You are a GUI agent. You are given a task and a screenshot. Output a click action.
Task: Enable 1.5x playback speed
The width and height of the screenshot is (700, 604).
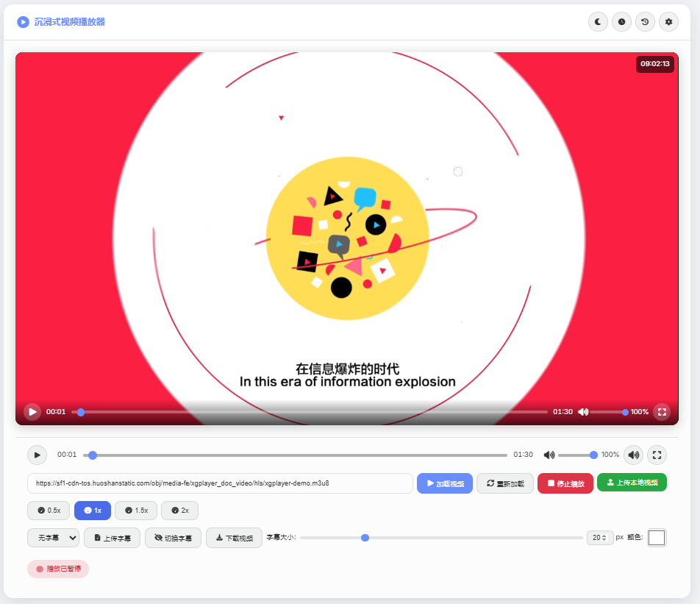(x=135, y=510)
